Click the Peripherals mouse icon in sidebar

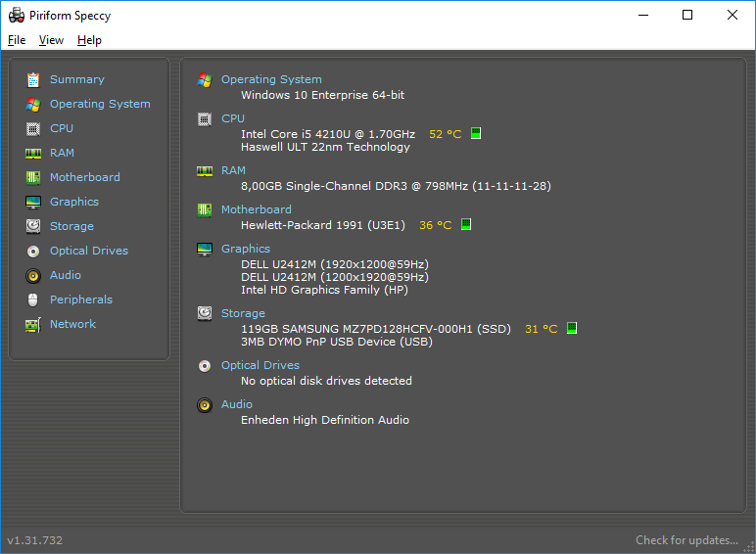coord(32,300)
